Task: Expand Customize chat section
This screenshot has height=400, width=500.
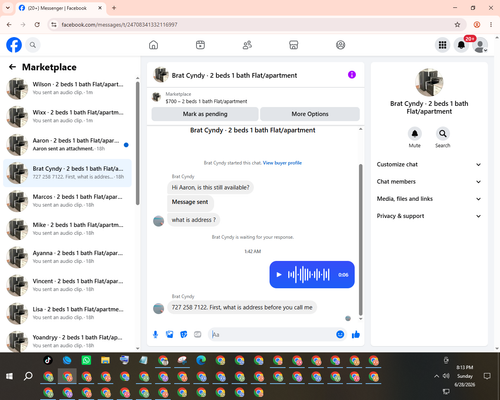Action: (429, 164)
